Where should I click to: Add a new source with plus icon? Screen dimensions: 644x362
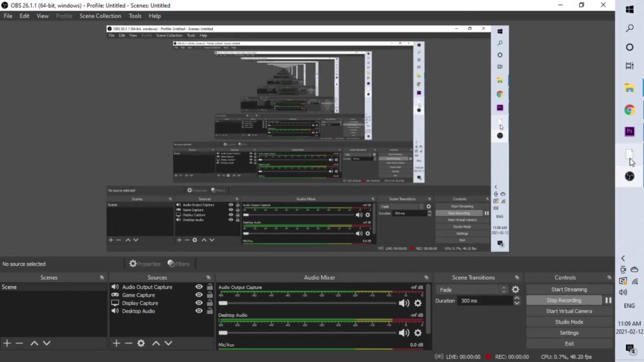click(x=116, y=343)
